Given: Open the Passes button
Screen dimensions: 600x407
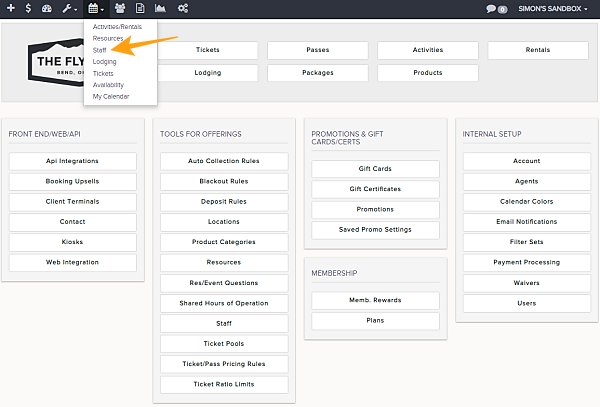Looking at the screenshot, I should click(x=318, y=50).
